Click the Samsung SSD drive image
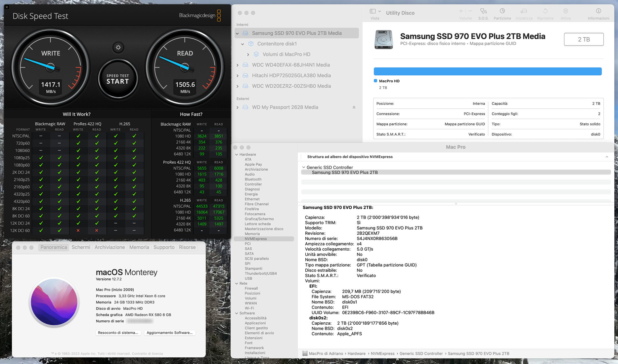Viewport: 618px width, 364px height. point(384,39)
